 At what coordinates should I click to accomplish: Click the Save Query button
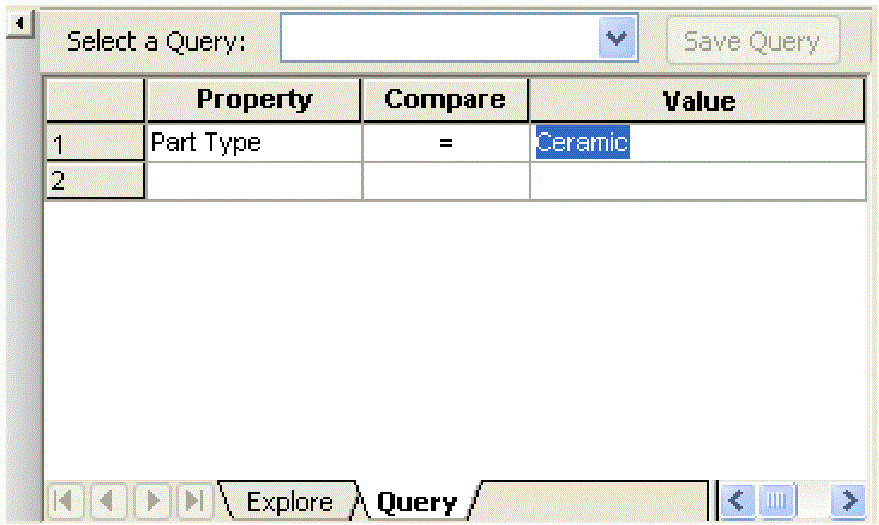pos(752,40)
